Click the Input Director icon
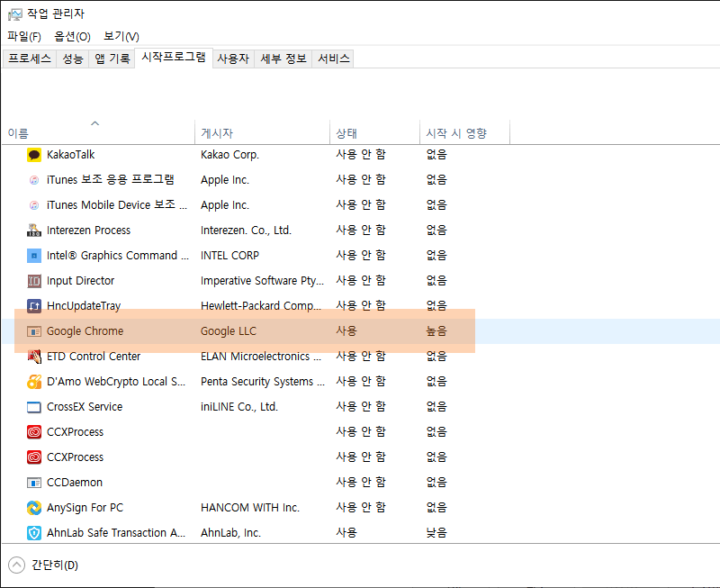Viewport: 720px width, 588px height. (x=34, y=281)
